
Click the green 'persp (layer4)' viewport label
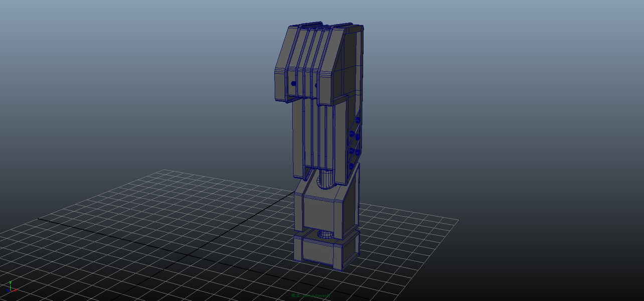(311, 295)
